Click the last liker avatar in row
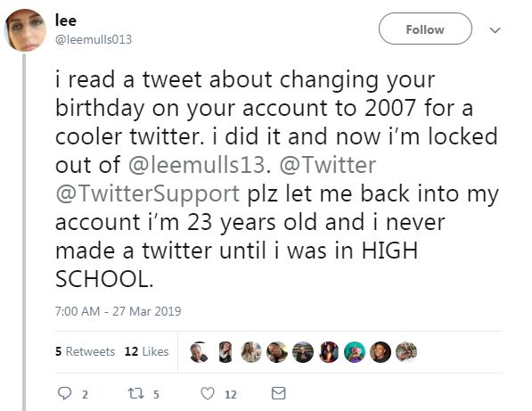This screenshot has width=532, height=411. coord(406,352)
